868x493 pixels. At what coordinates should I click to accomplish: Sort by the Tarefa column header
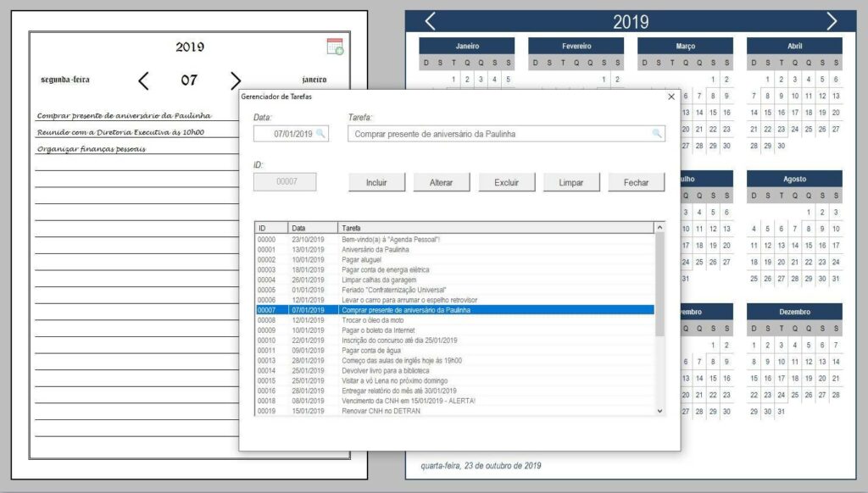tap(496, 228)
